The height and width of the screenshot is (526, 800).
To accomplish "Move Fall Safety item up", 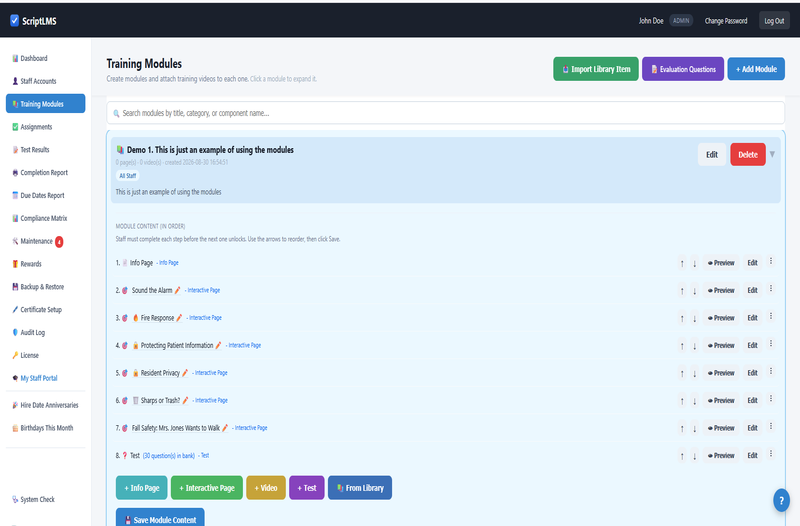I will click(682, 429).
